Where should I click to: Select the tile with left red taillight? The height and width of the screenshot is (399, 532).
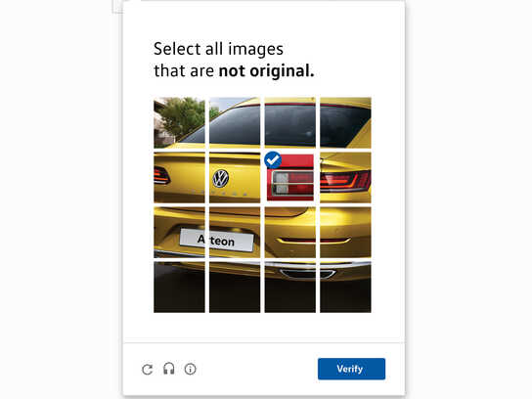tap(180, 177)
